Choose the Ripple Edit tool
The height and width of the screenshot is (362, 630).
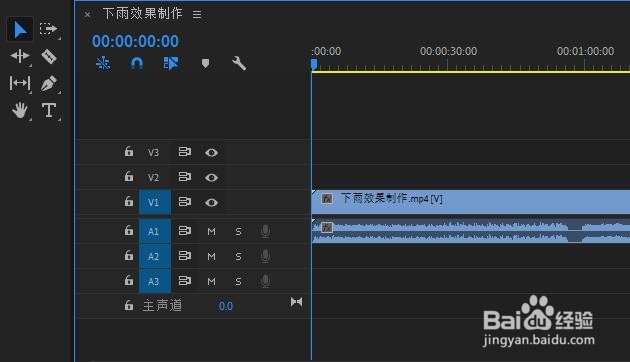tap(20, 56)
